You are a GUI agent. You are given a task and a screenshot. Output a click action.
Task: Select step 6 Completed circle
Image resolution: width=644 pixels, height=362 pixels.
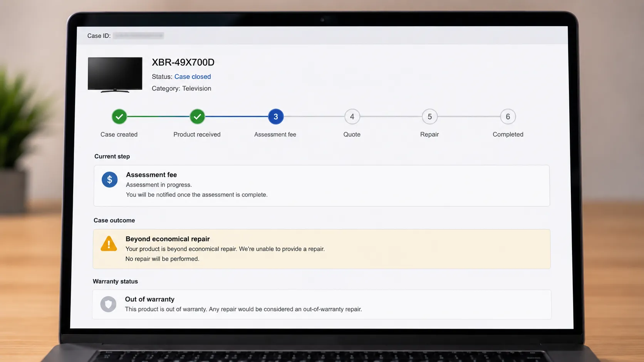click(508, 117)
